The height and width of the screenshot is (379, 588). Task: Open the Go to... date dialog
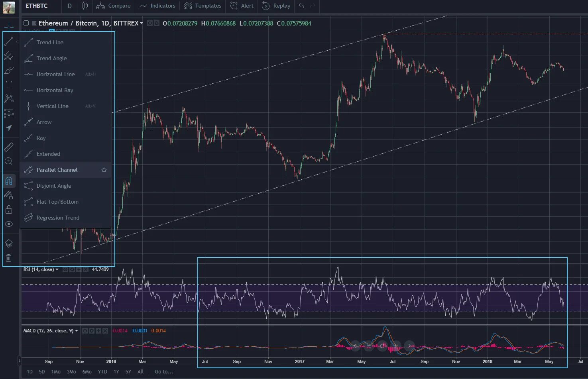pos(164,371)
